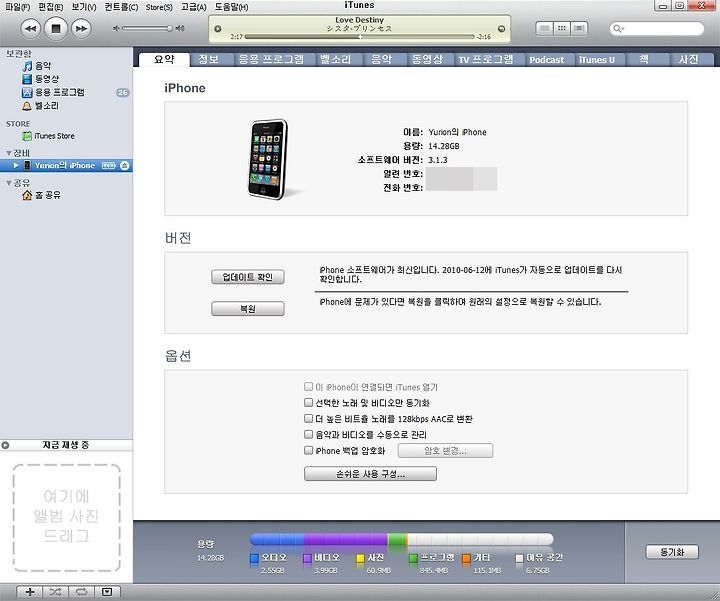Screen dimensions: 720x601
Task: Toggle sync only selected songs and videos checkbox
Action: 309,403
